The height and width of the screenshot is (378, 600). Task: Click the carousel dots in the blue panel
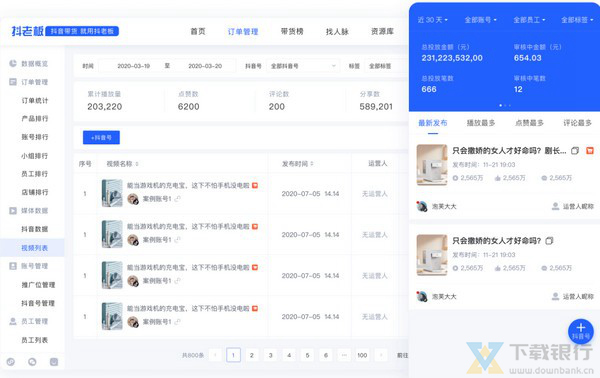coord(505,105)
